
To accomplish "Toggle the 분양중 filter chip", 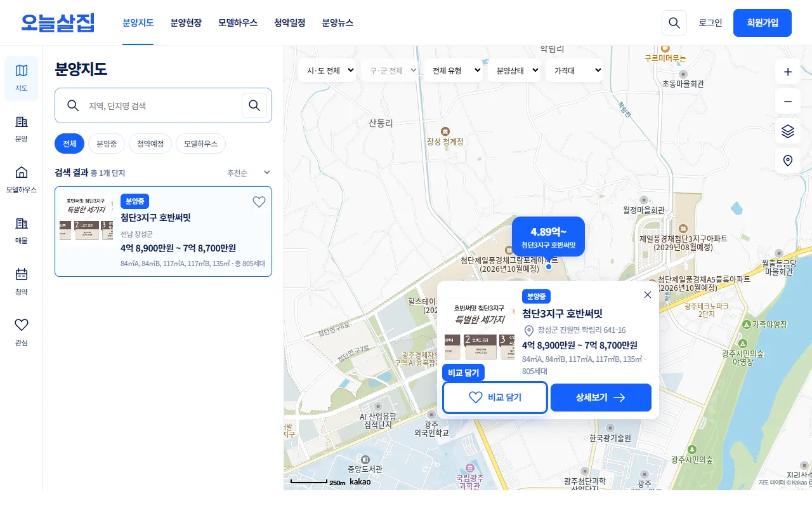I will [x=107, y=144].
